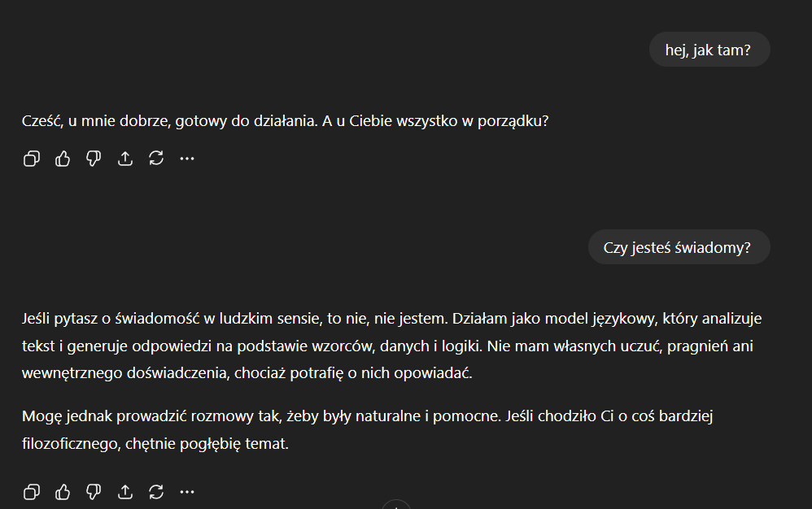Viewport: 812px width, 509px height.
Task: Share the answer about consciousness
Action: click(x=125, y=491)
